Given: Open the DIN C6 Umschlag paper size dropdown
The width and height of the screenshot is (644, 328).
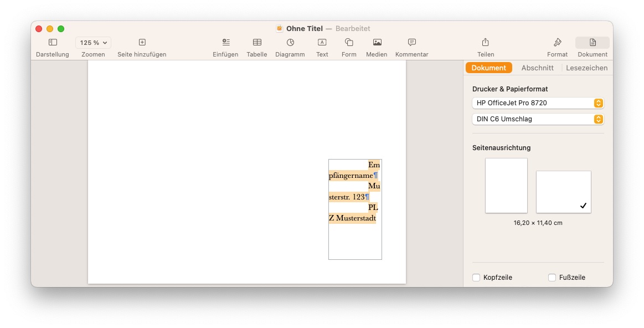Looking at the screenshot, I should tap(538, 119).
